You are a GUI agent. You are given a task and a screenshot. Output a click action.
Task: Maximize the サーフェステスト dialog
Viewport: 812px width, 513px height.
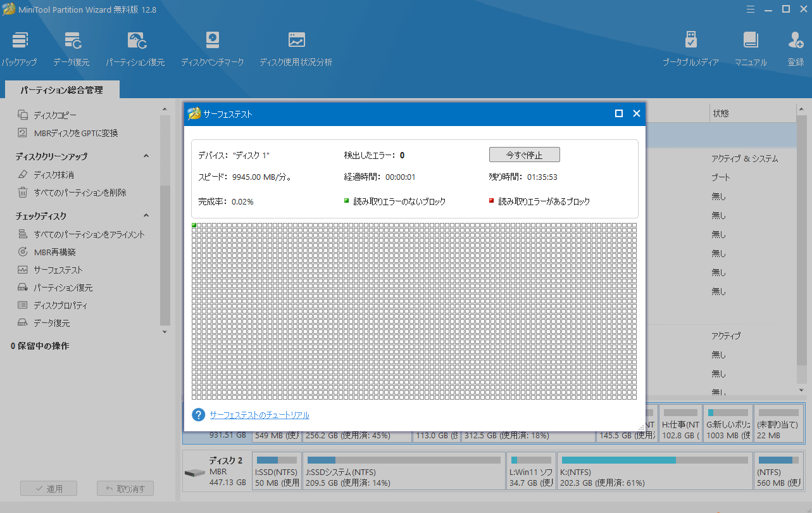(619, 113)
